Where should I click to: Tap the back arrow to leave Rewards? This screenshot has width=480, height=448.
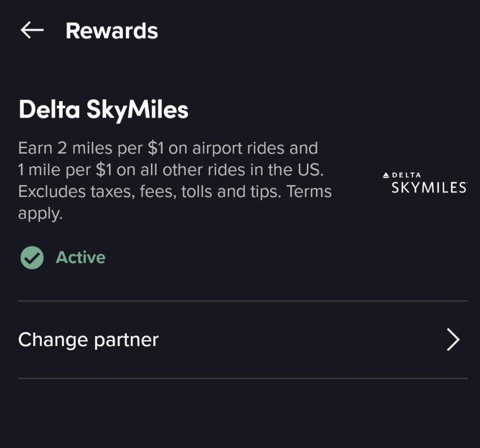[x=32, y=31]
